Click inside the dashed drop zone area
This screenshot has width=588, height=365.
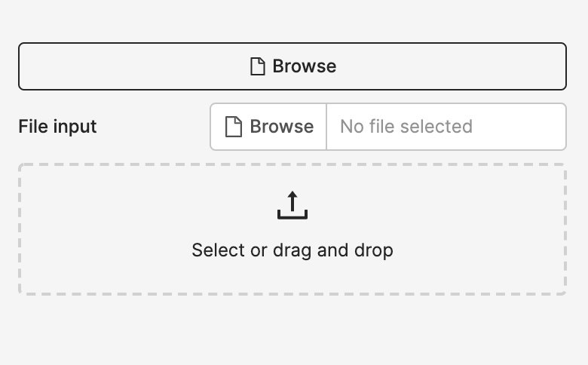tap(292, 229)
